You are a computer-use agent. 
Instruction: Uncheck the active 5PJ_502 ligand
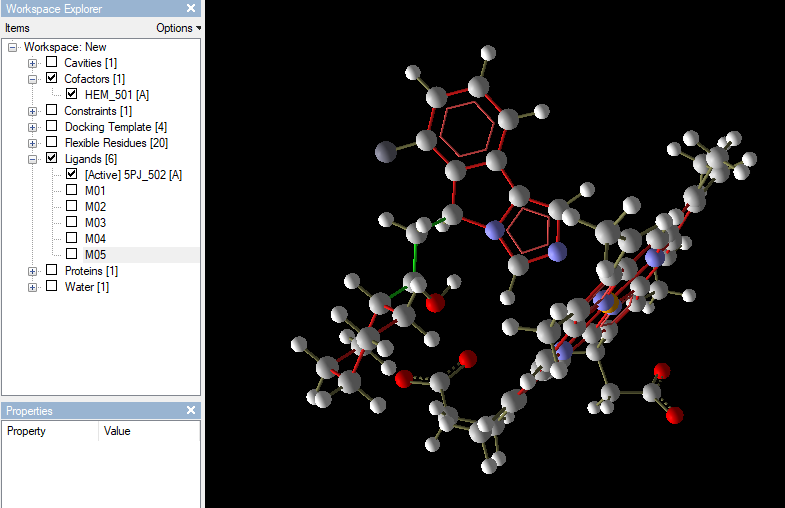pyautogui.click(x=72, y=174)
